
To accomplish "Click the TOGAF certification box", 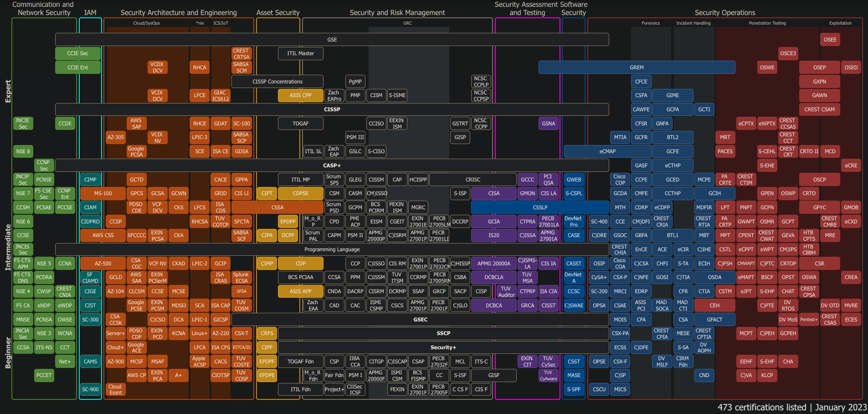I will point(301,124).
